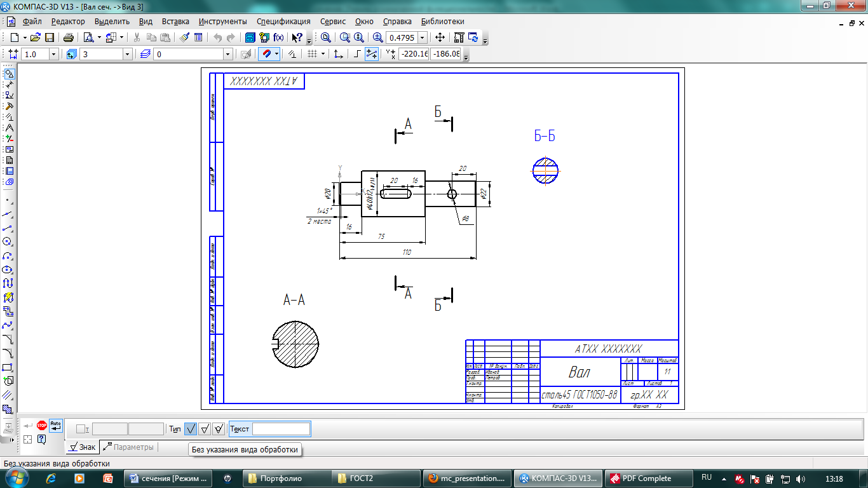Select the ellipse tool in left toolbar
Image resolution: width=868 pixels, height=488 pixels.
tap(8, 269)
